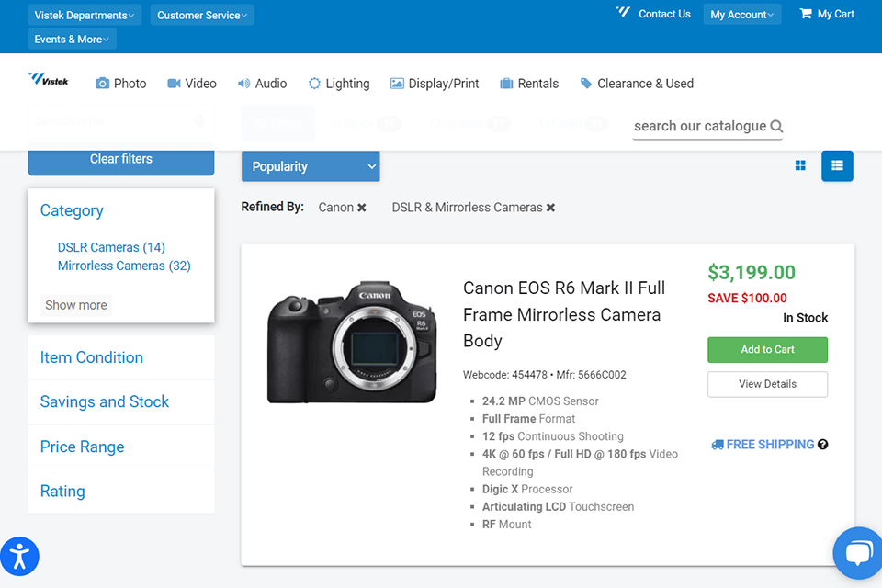Expand Vistek Departments dropdown
The width and height of the screenshot is (882, 588).
click(85, 16)
